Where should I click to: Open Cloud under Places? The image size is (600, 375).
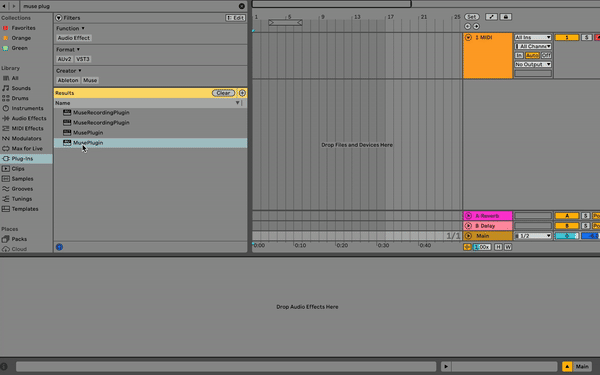pyautogui.click(x=19, y=249)
